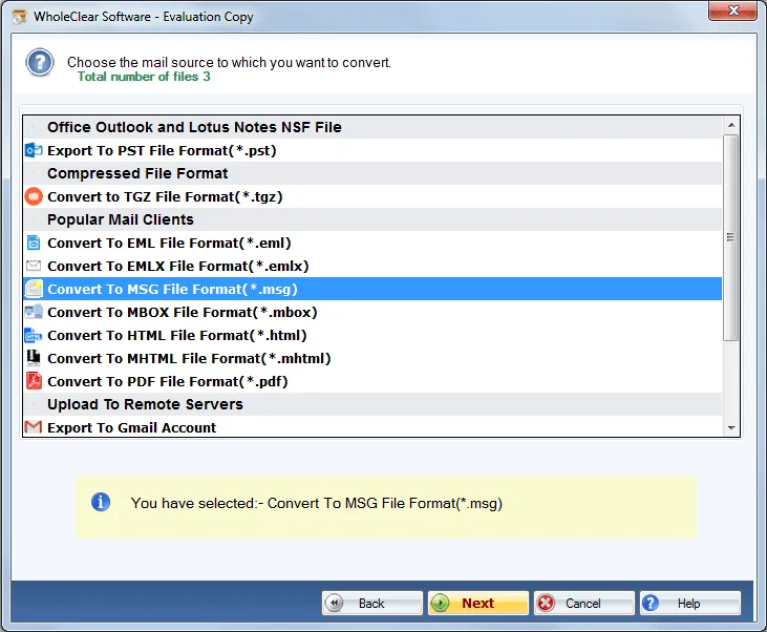The image size is (767, 632).
Task: Click the red PDF format icon
Action: click(x=33, y=381)
